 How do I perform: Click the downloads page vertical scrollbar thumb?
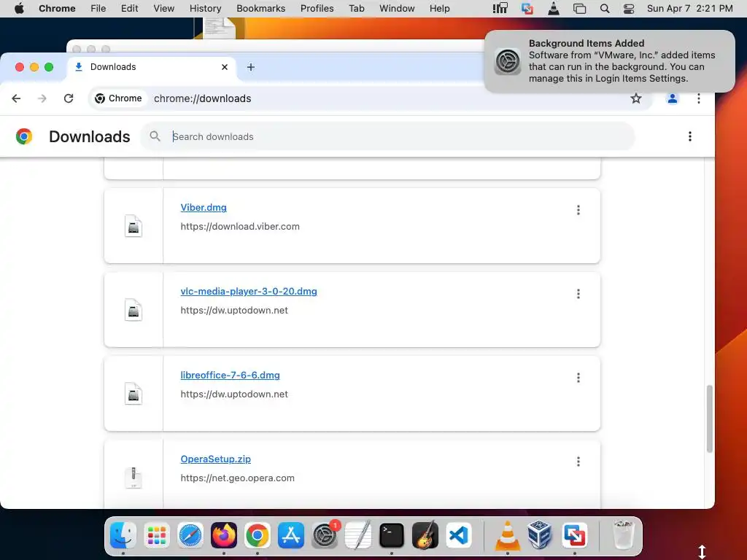(x=709, y=419)
